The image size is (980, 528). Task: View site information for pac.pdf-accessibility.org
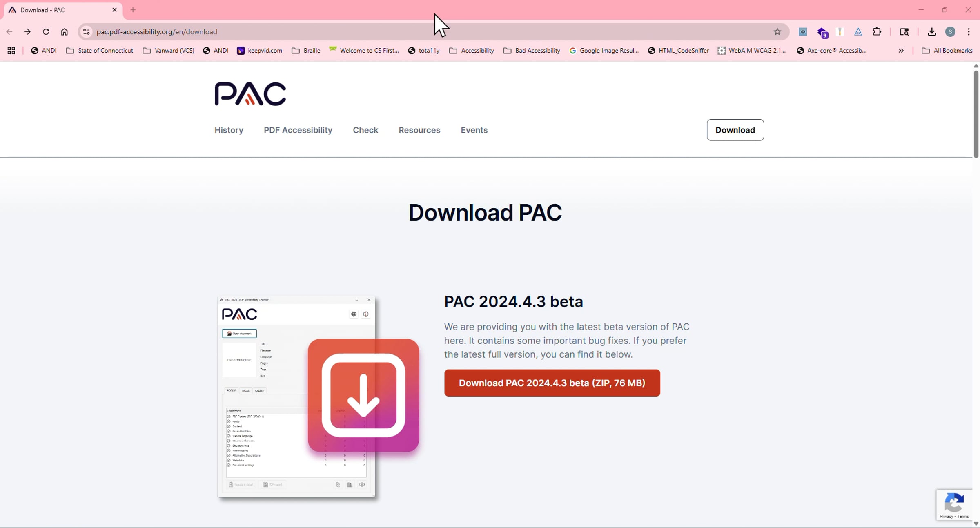click(86, 32)
